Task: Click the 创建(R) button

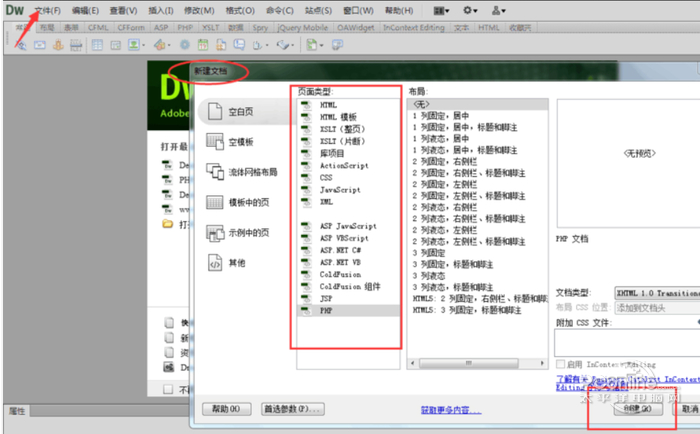Action: [638, 409]
